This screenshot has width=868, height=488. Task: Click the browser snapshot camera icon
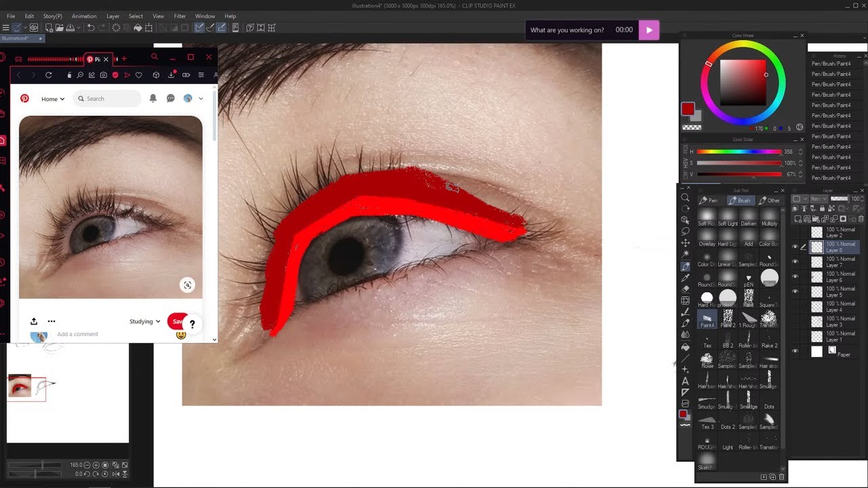[x=103, y=75]
